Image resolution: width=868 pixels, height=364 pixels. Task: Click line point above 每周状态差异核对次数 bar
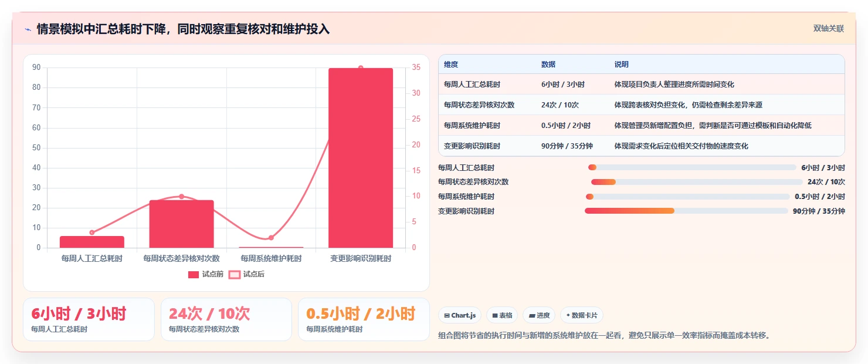click(x=181, y=197)
